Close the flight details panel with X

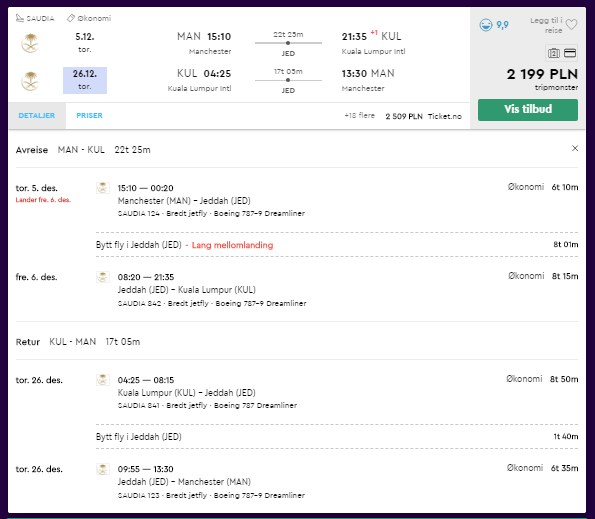575,148
